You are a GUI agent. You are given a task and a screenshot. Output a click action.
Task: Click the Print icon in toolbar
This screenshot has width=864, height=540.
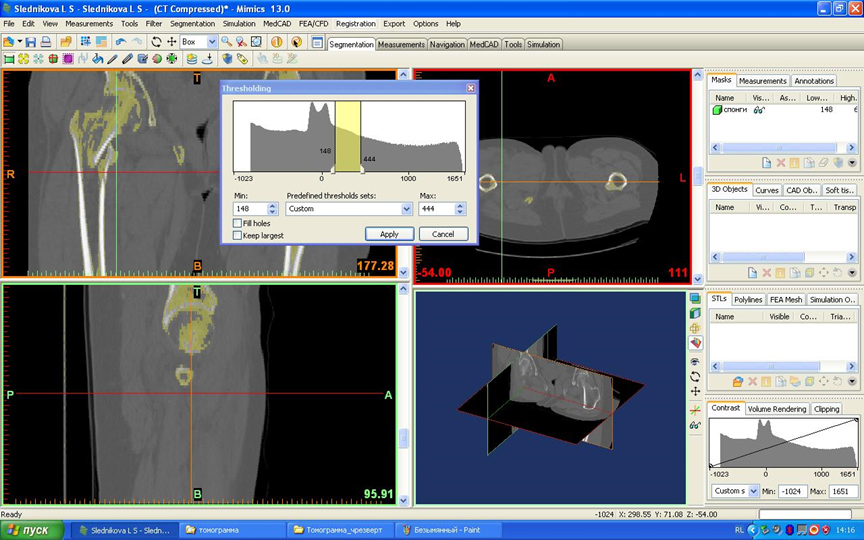point(46,42)
